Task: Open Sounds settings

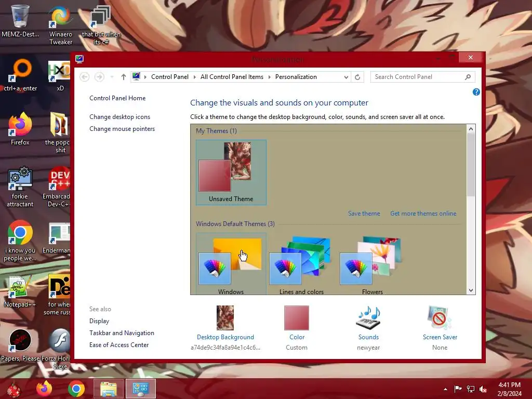Action: [368, 328]
